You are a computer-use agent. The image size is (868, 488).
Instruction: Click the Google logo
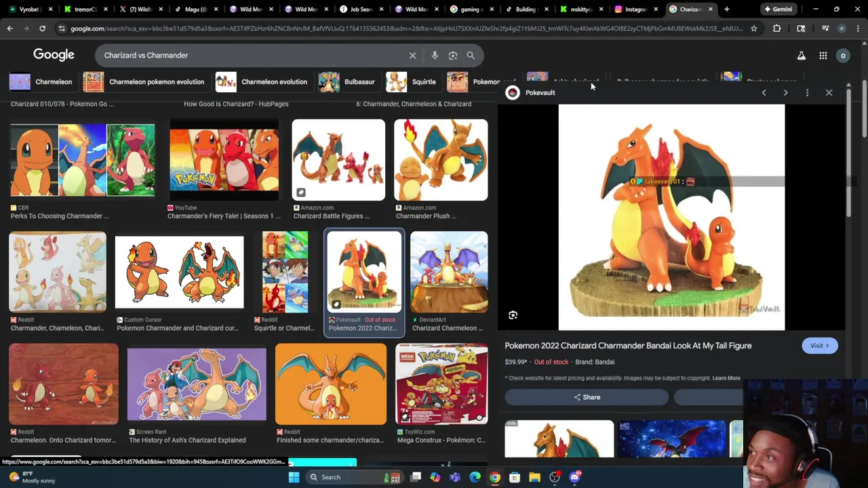pos(54,55)
